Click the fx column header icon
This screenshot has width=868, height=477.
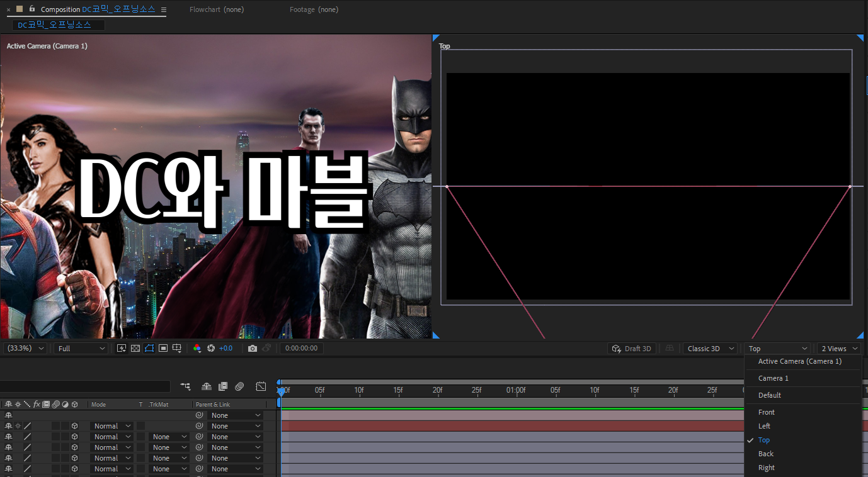[x=37, y=404]
